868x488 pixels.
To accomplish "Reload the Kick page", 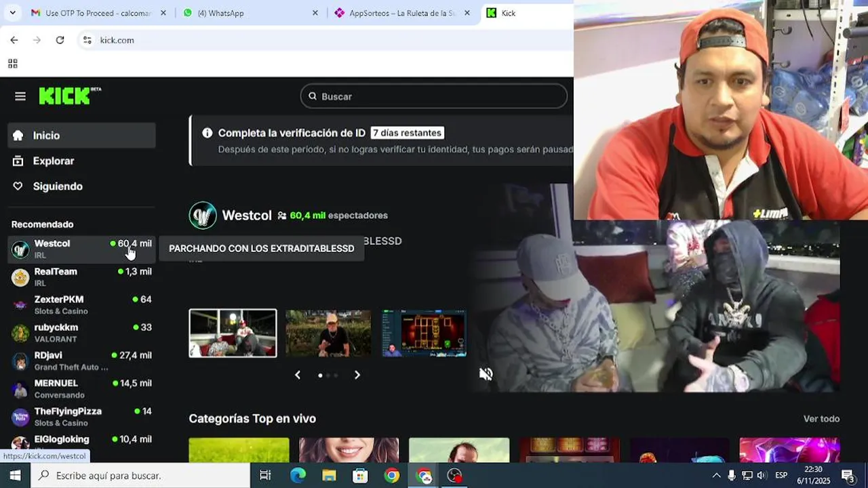I will [x=60, y=40].
